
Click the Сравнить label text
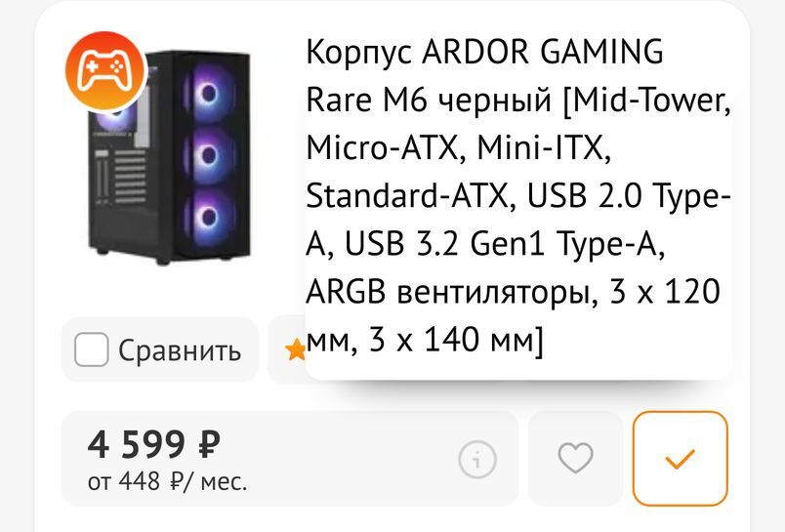tap(180, 350)
